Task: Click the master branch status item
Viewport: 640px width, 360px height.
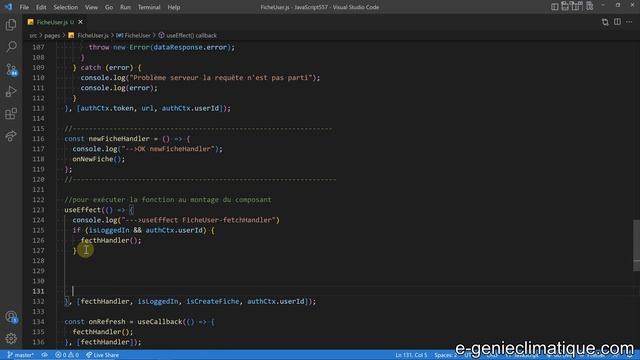Action: tap(20, 355)
